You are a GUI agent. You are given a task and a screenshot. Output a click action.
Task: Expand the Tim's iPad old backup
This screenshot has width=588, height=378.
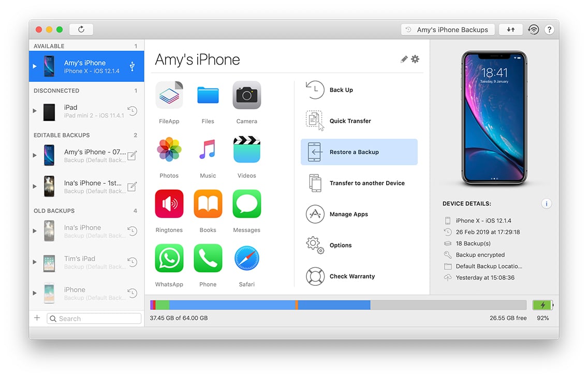pyautogui.click(x=35, y=262)
